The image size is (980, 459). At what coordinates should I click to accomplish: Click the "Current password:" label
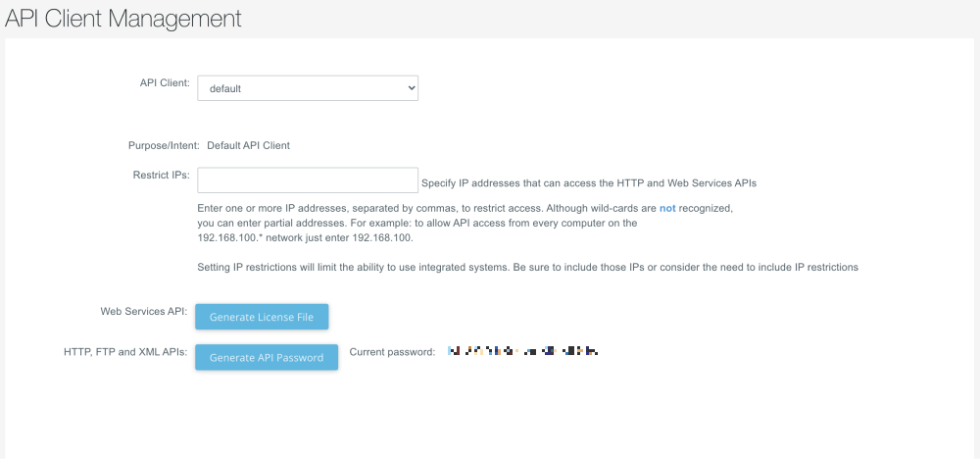point(392,351)
